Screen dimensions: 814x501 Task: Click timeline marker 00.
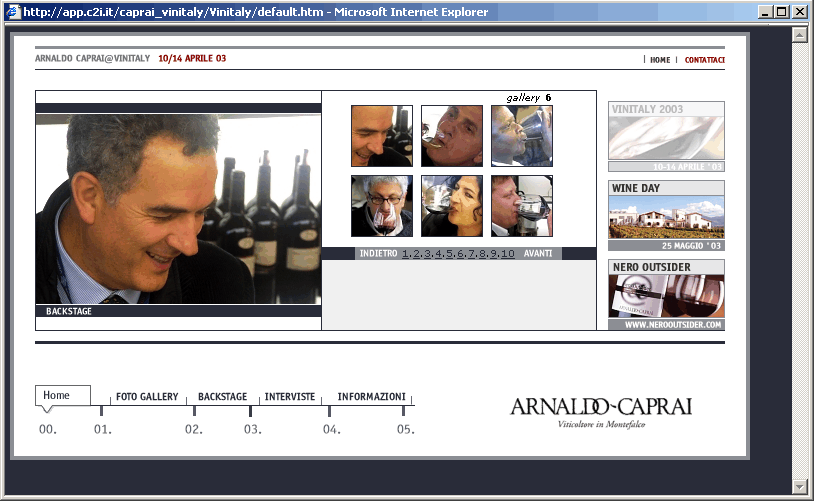(x=48, y=429)
